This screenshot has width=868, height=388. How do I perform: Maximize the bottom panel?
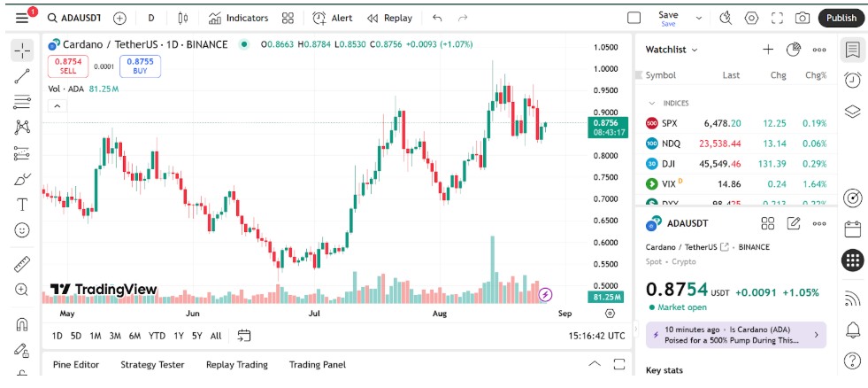619,364
